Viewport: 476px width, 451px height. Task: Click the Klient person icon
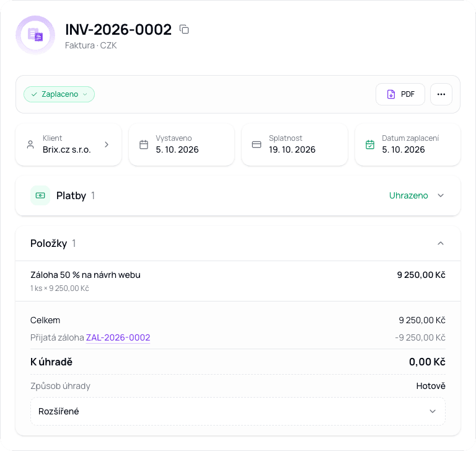(x=30, y=145)
